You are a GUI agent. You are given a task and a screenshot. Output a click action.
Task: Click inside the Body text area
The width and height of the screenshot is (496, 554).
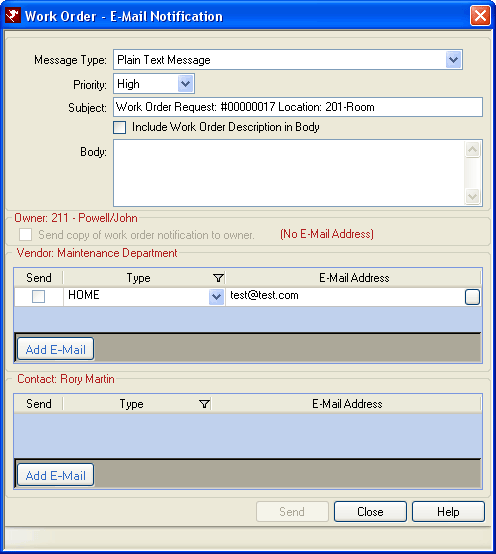[289, 173]
